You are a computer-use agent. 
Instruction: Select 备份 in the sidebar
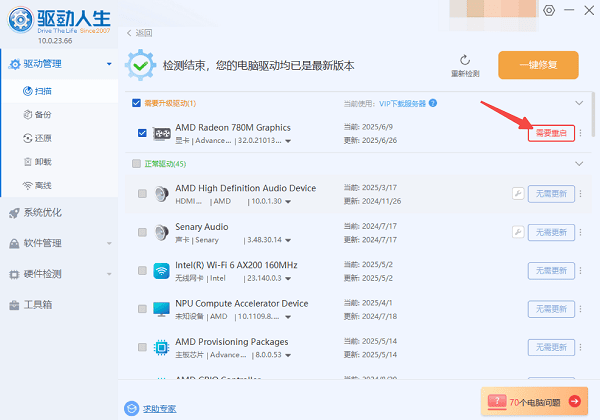pos(60,115)
